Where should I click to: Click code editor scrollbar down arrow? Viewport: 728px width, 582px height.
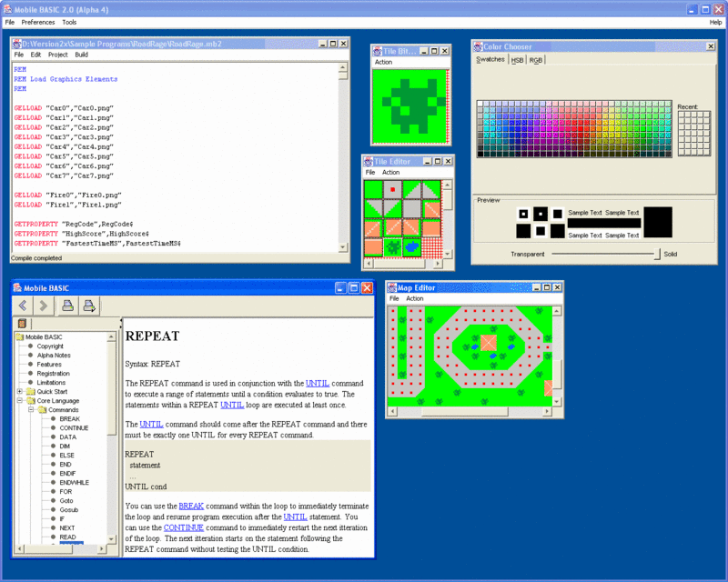(343, 247)
